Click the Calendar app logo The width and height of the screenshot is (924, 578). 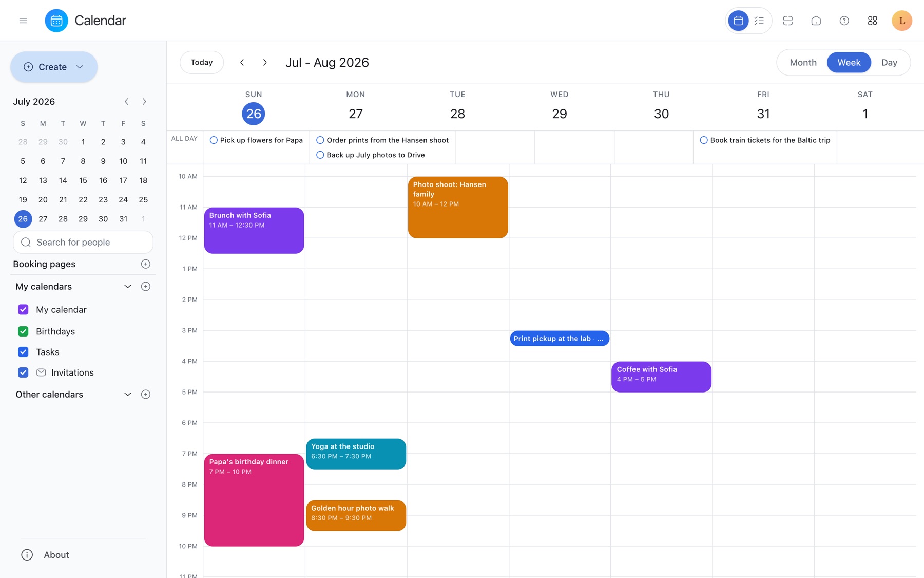[x=56, y=21]
